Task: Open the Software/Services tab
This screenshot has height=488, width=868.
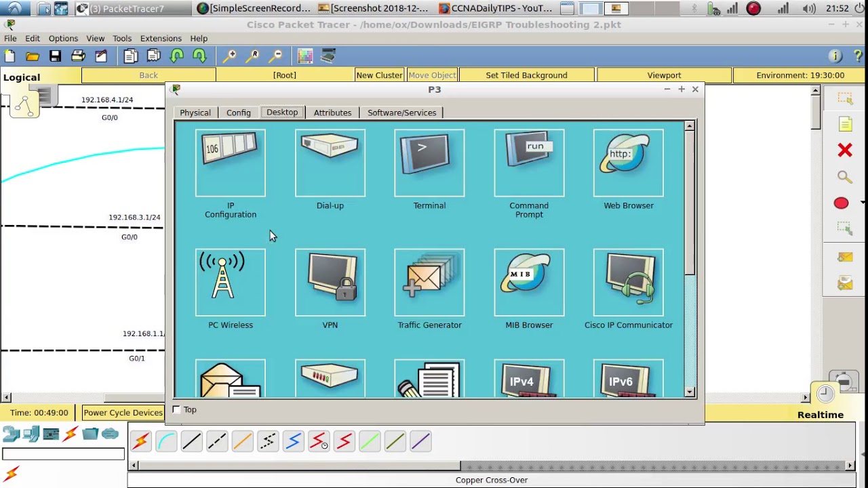Action: point(402,113)
